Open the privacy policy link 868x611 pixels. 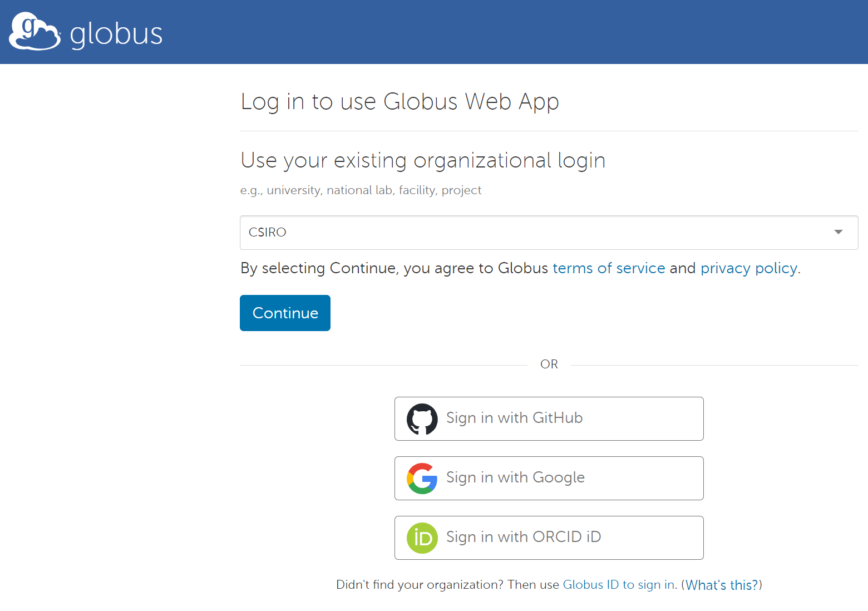point(749,268)
